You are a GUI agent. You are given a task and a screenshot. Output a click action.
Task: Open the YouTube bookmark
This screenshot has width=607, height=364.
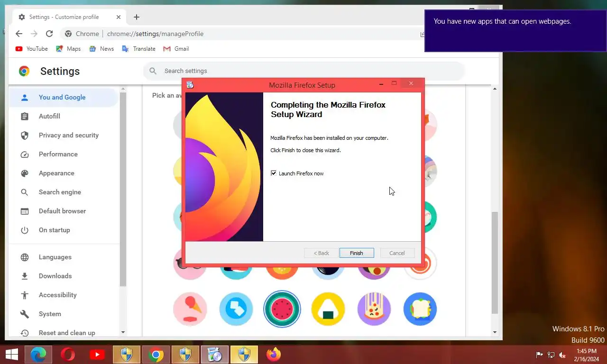(32, 49)
